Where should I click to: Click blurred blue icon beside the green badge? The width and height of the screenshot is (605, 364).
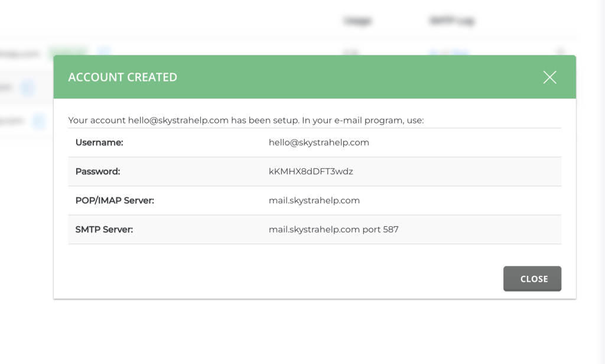(x=104, y=51)
